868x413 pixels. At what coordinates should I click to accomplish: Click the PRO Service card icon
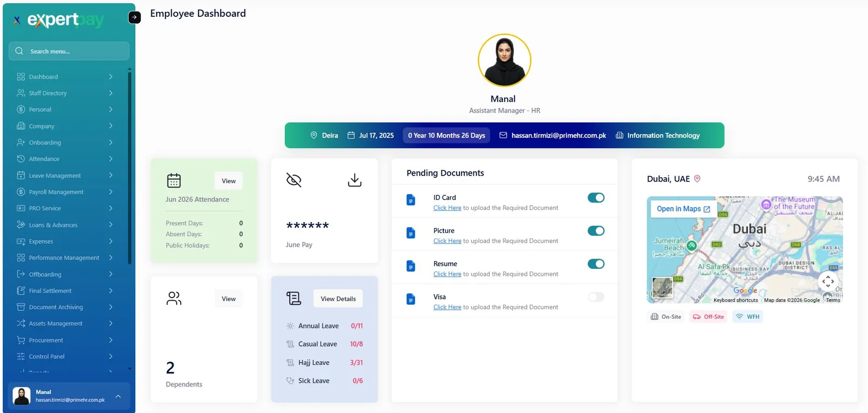[21, 208]
